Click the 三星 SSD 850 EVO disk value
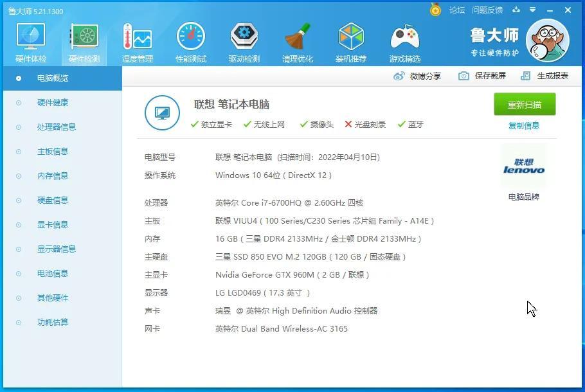Image resolution: width=585 pixels, height=392 pixels. click(x=310, y=257)
